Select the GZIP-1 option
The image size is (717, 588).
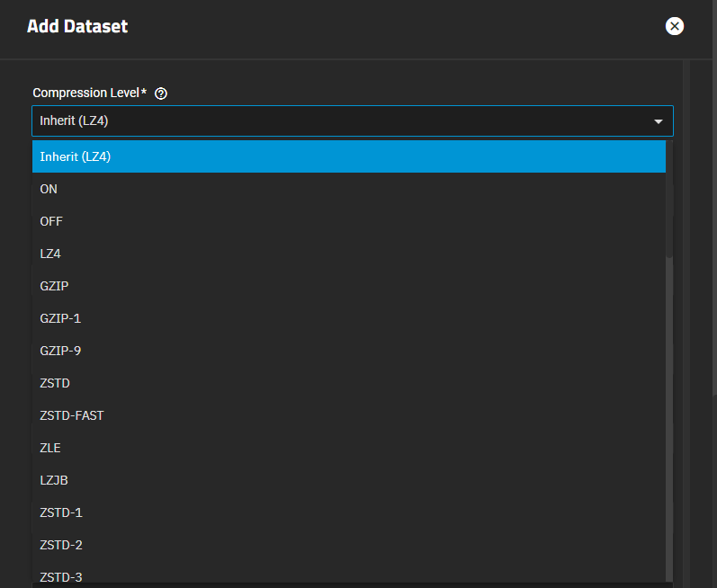349,318
